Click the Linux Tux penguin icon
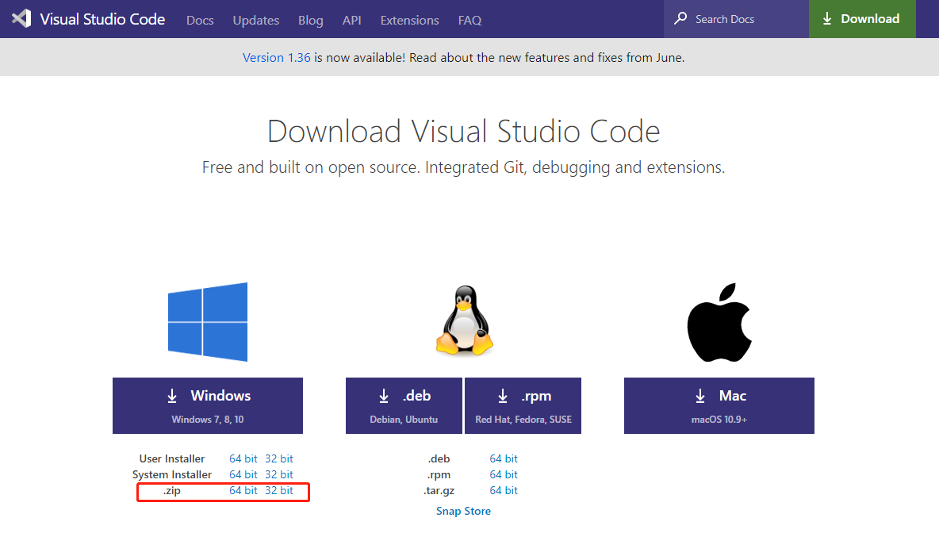The width and height of the screenshot is (939, 560). pos(464,321)
